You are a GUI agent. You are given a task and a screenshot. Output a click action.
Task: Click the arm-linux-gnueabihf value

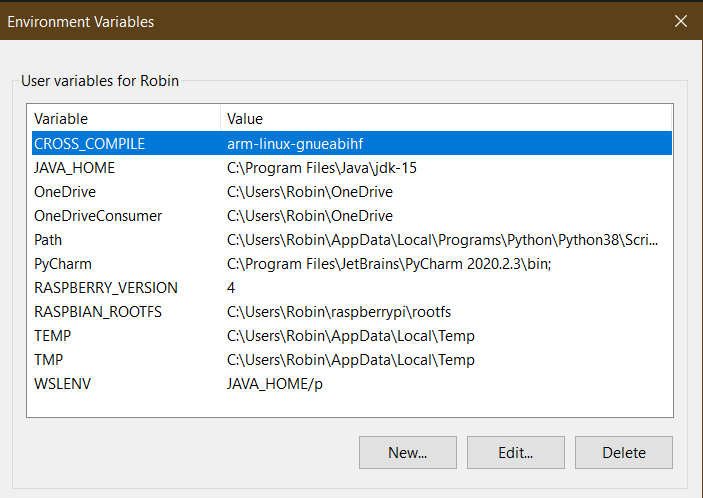point(295,144)
